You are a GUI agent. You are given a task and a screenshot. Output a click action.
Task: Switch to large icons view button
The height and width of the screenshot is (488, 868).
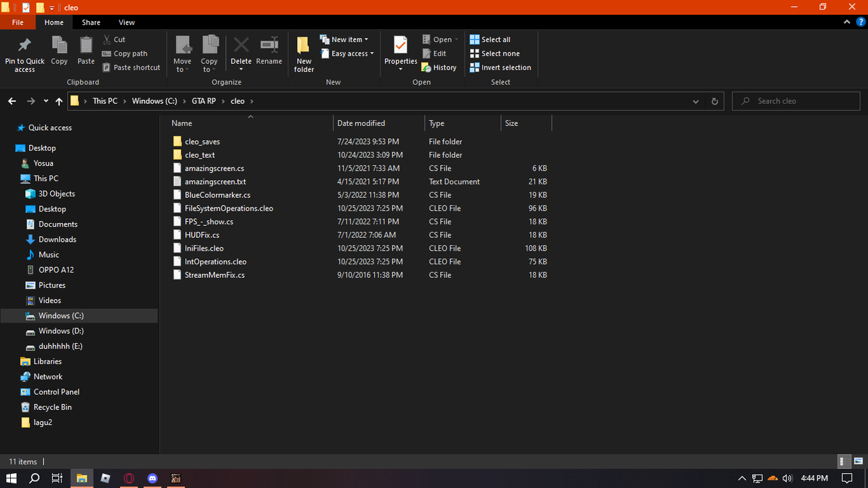coord(858,462)
